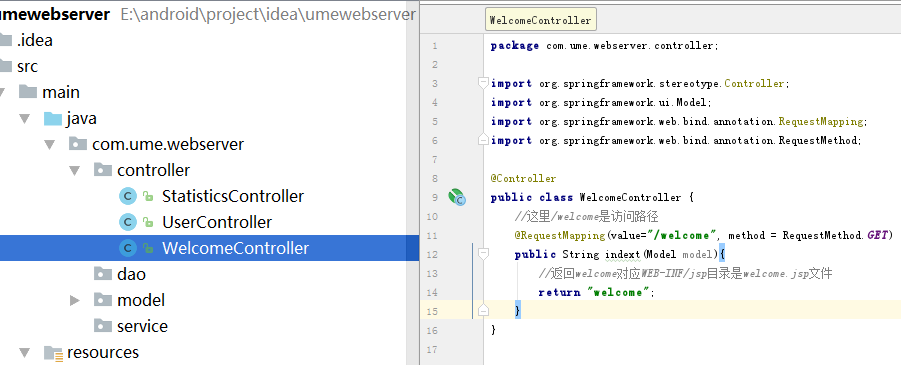Click line number 17 in gutter
This screenshot has width=901, height=365.
pos(433,349)
